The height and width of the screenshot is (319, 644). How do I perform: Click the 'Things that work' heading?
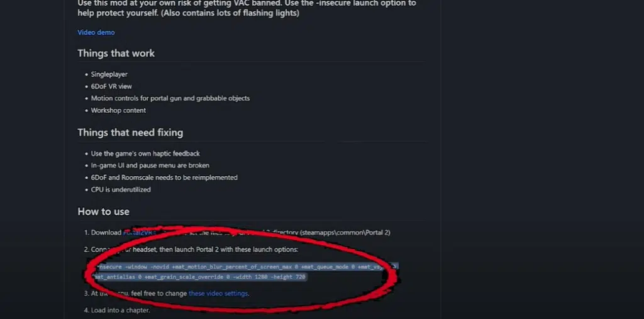(x=116, y=53)
